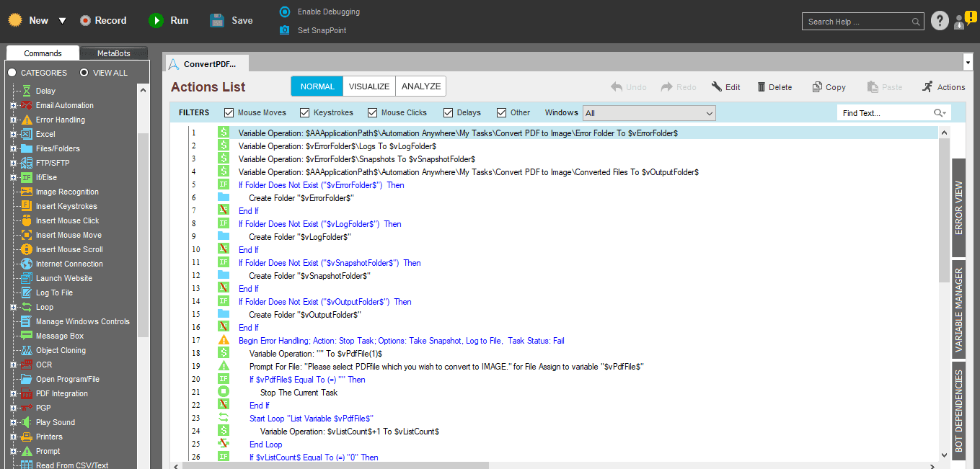Select the CATEGORIES radio button
Viewport: 980px width, 469px height.
(x=12, y=73)
